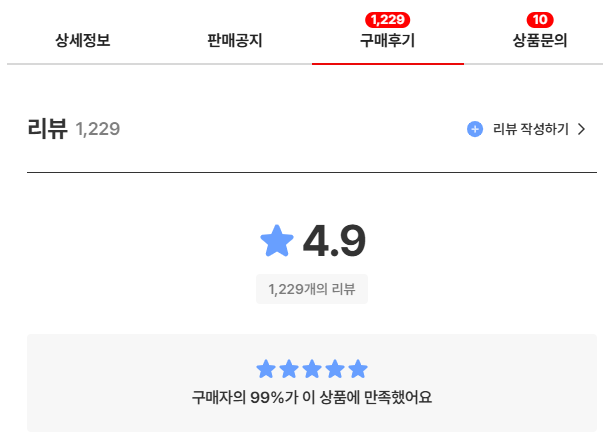Click the gray 1,229 count beside 리뷰
The image size is (603, 440).
click(x=98, y=129)
